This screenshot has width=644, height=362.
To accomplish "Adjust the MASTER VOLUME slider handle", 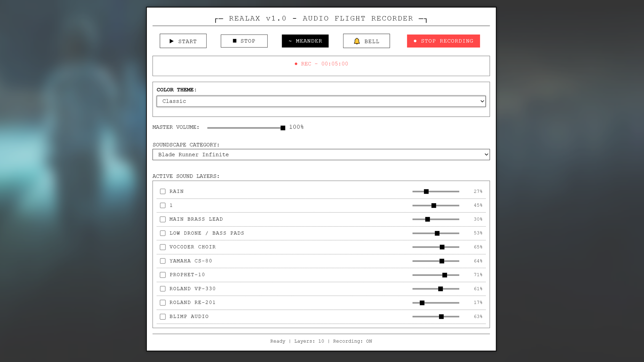I will [282, 128].
